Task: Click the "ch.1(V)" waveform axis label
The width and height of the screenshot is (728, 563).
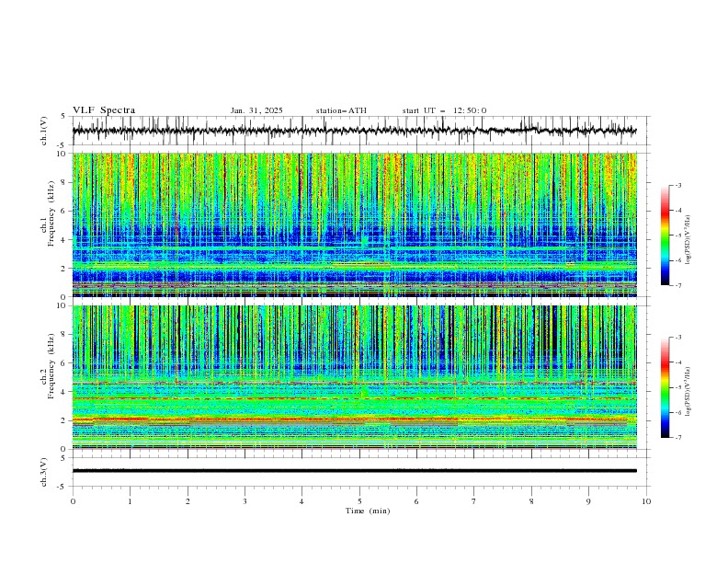Action: click(x=44, y=131)
